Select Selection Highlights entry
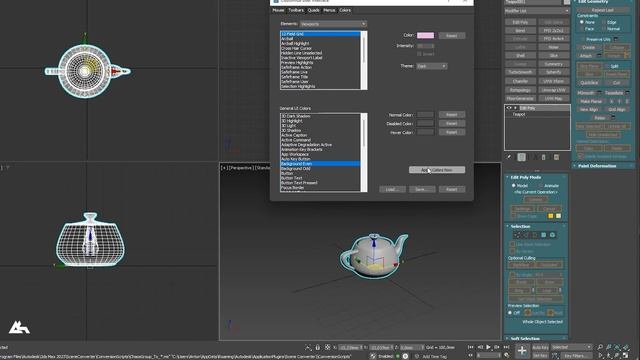Screen dimensions: 640x360 298,87
